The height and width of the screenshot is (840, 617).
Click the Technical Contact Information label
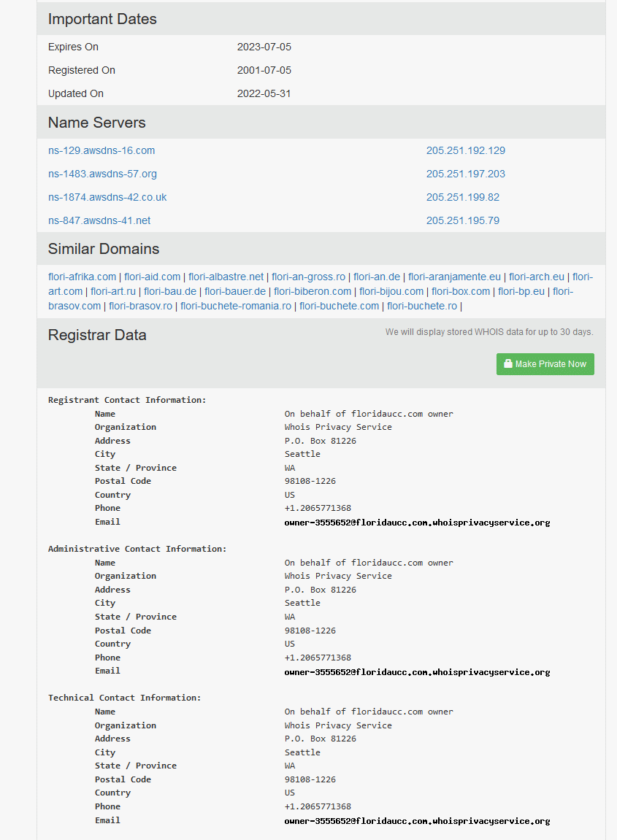point(124,698)
